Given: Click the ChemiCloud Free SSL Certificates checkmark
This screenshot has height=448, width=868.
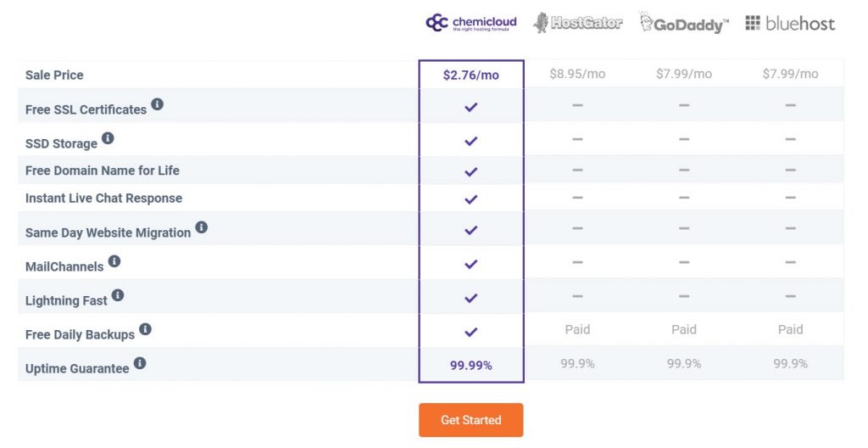Looking at the screenshot, I should (470, 107).
